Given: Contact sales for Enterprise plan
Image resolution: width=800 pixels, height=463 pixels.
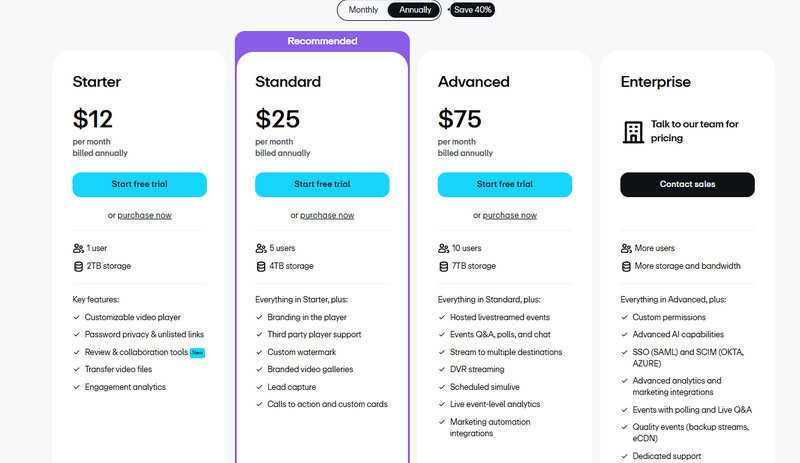Looking at the screenshot, I should (687, 184).
